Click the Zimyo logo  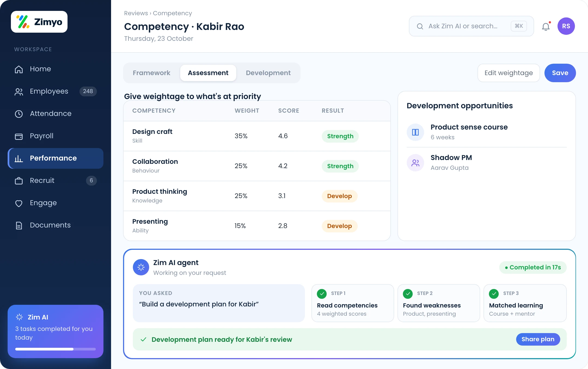coord(39,22)
